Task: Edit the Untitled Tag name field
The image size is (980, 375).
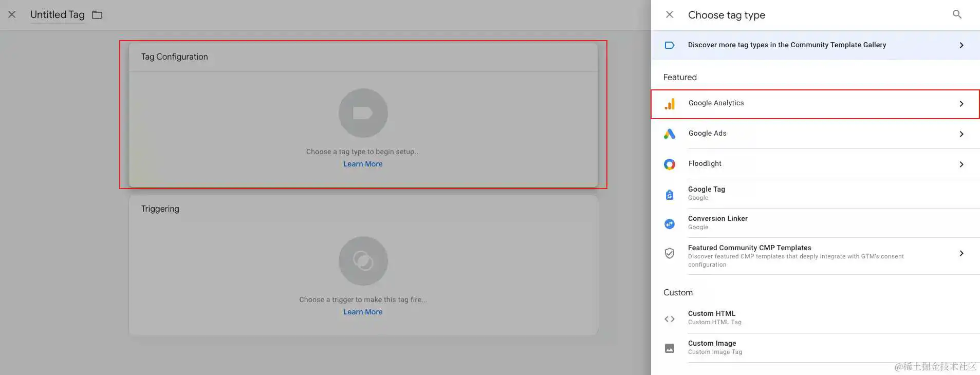Action: tap(58, 15)
